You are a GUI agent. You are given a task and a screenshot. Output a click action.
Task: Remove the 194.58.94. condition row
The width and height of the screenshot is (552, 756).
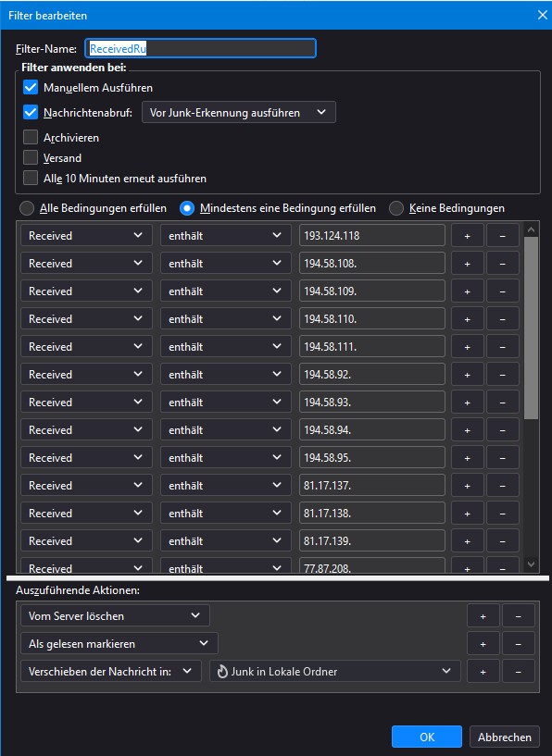coord(502,430)
